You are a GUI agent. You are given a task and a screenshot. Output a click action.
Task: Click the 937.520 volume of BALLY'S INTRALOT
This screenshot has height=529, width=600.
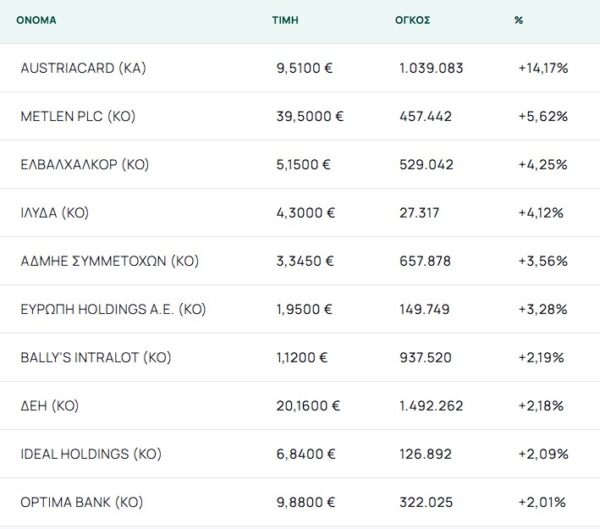point(426,358)
